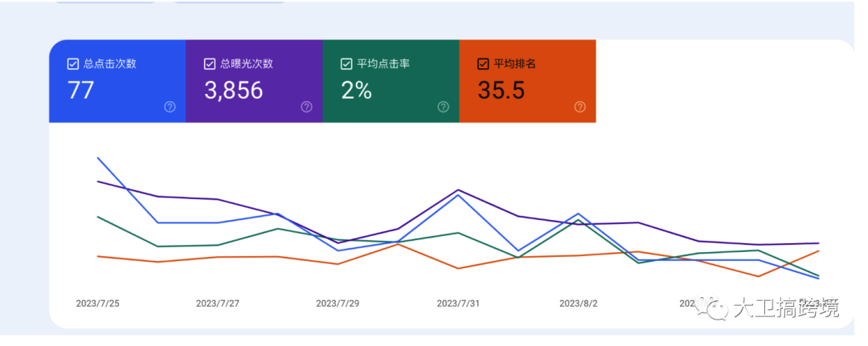Open help icon on 总曝光次数 card

pyautogui.click(x=307, y=107)
